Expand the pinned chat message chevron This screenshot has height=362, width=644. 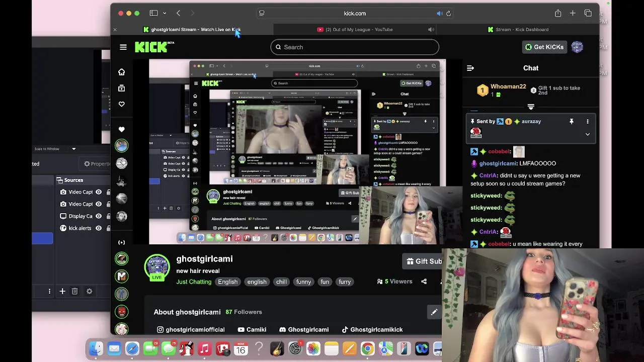(587, 134)
